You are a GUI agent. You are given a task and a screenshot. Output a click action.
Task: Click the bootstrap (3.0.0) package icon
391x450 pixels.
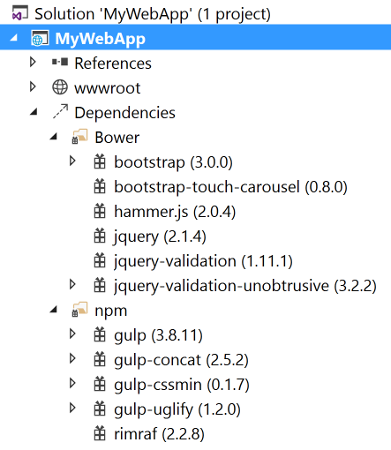[x=99, y=161]
